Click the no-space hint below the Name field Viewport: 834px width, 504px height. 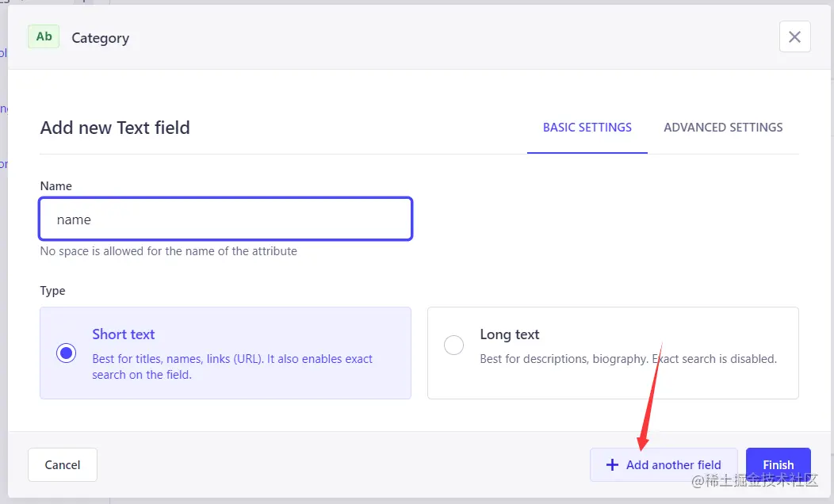(x=169, y=251)
